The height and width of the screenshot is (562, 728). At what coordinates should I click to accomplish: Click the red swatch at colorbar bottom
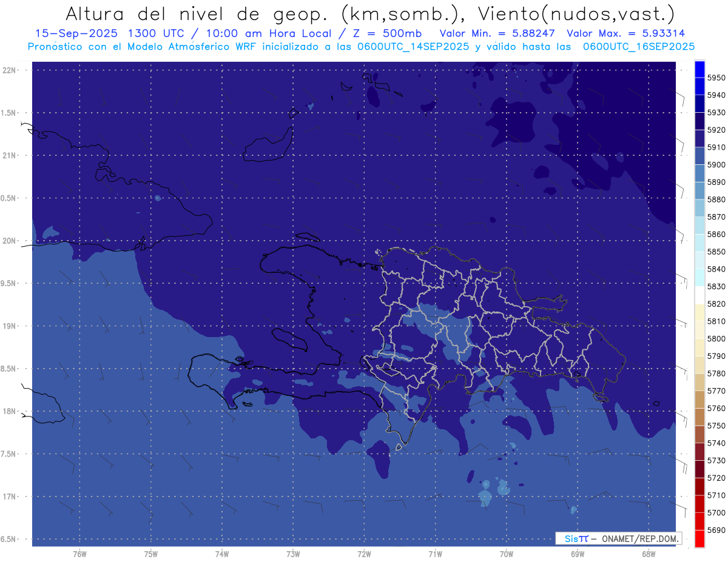tap(699, 538)
